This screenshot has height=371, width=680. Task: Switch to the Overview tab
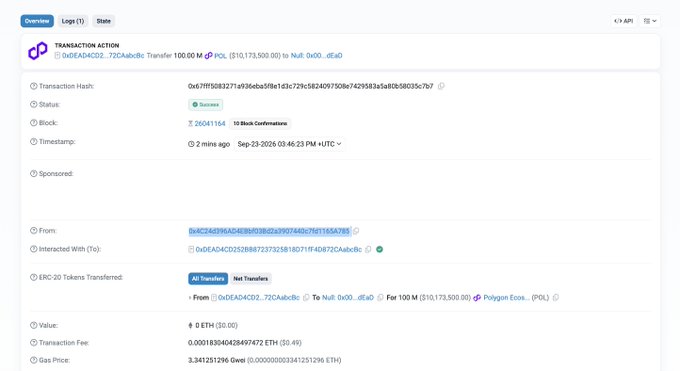(x=37, y=21)
